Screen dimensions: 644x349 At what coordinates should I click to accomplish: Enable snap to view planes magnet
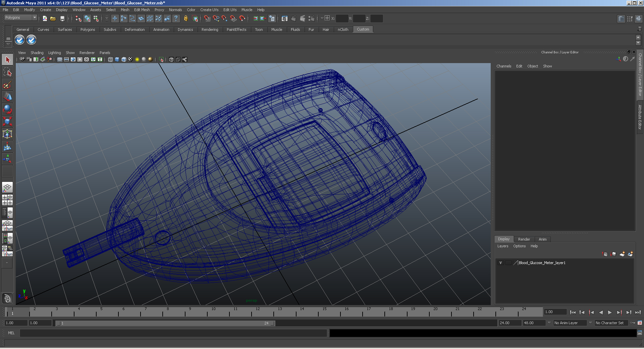233,18
